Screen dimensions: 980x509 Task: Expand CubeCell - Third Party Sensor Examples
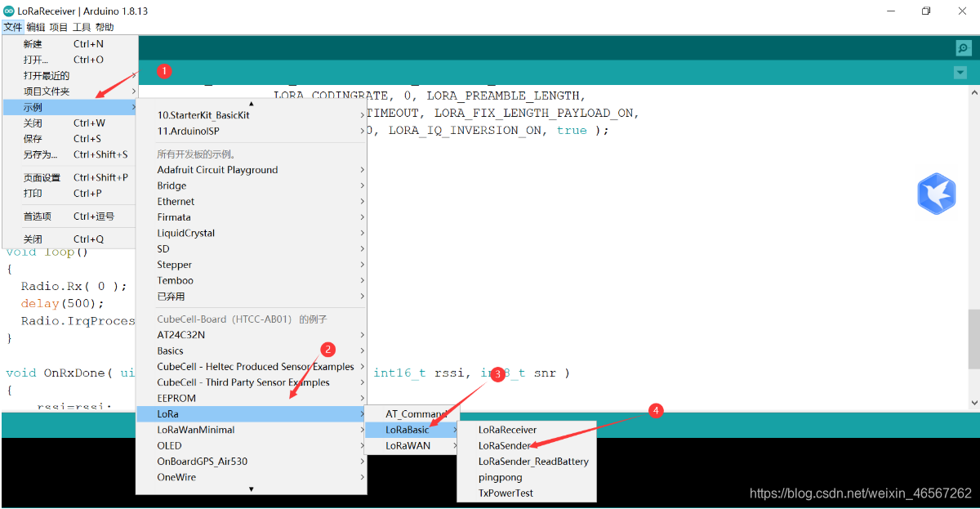click(x=252, y=382)
